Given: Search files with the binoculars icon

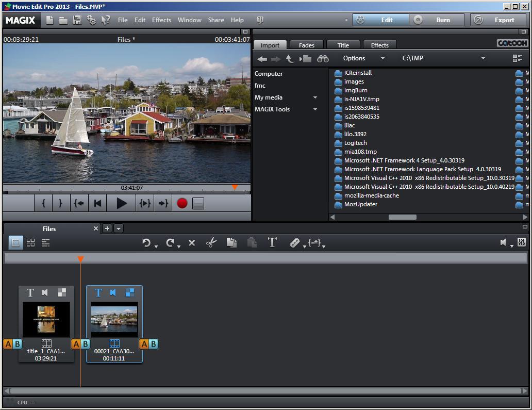Looking at the screenshot, I should click(x=323, y=59).
